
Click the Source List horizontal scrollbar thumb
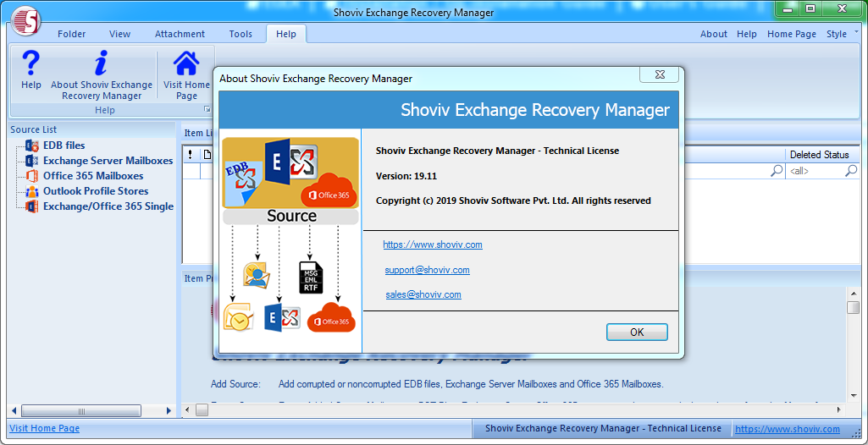(80, 410)
